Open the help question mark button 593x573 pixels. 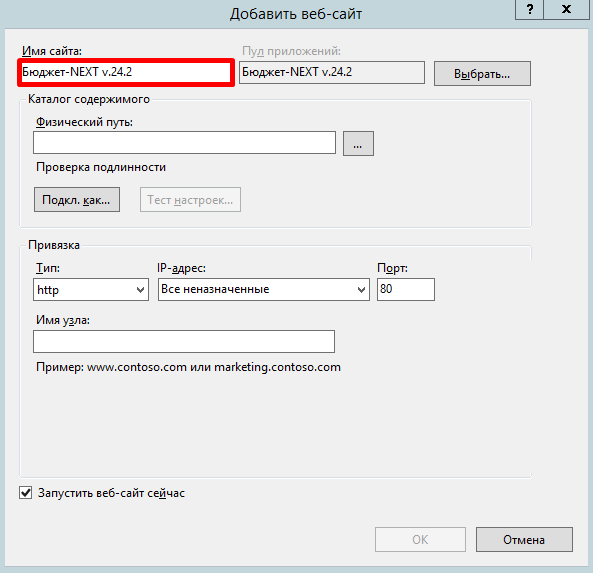529,9
